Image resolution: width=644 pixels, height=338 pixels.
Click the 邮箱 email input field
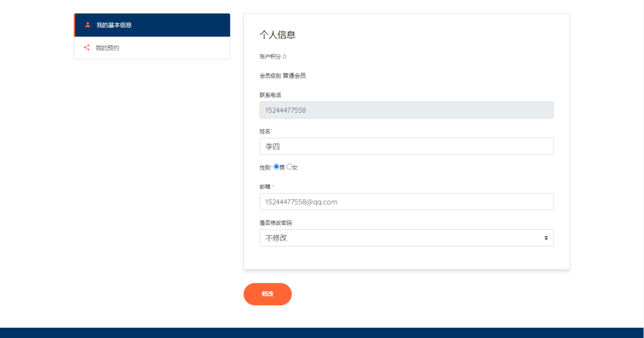click(406, 201)
